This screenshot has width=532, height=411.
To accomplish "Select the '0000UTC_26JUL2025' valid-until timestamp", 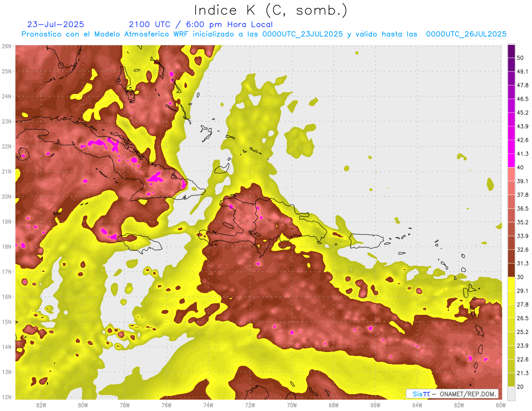I will pyautogui.click(x=466, y=34).
